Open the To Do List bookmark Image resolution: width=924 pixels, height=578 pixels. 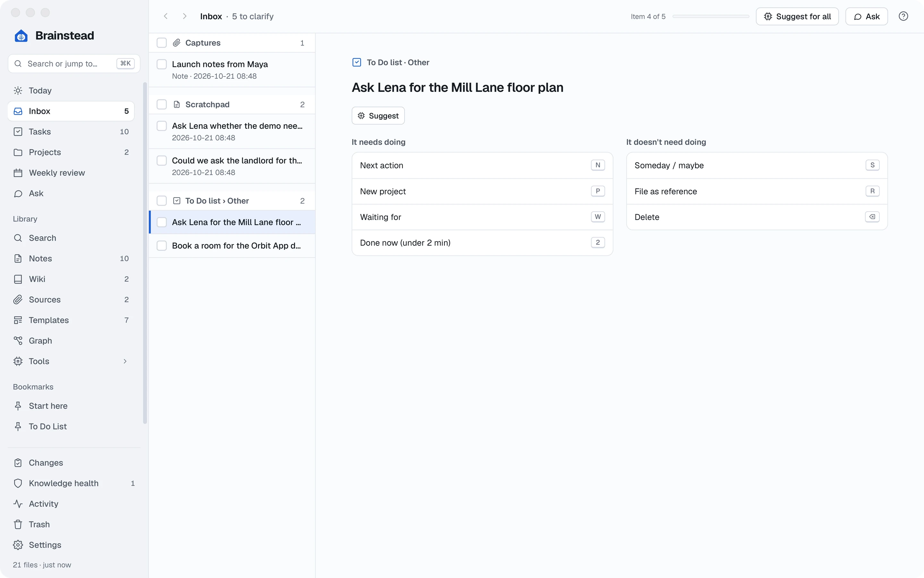tap(71, 426)
